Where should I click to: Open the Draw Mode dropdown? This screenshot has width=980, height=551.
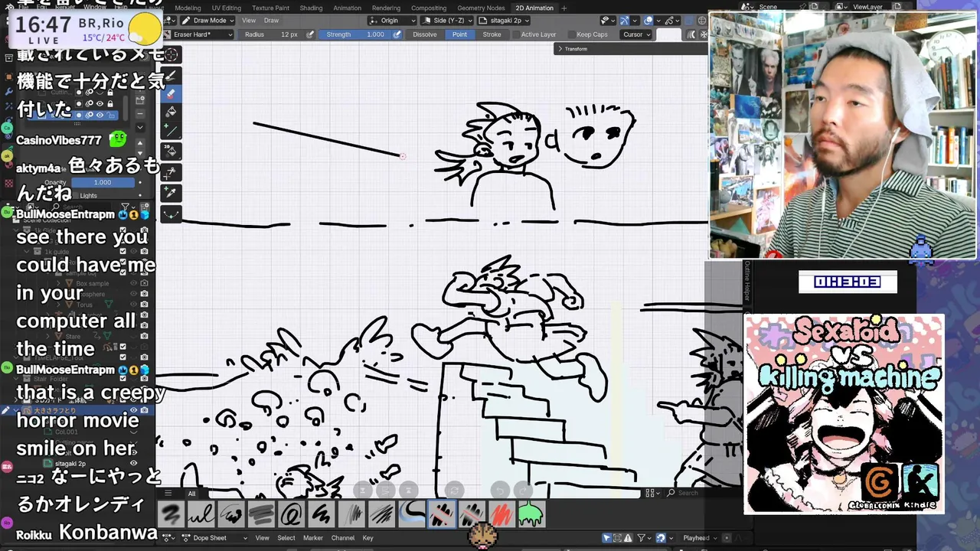(x=207, y=21)
